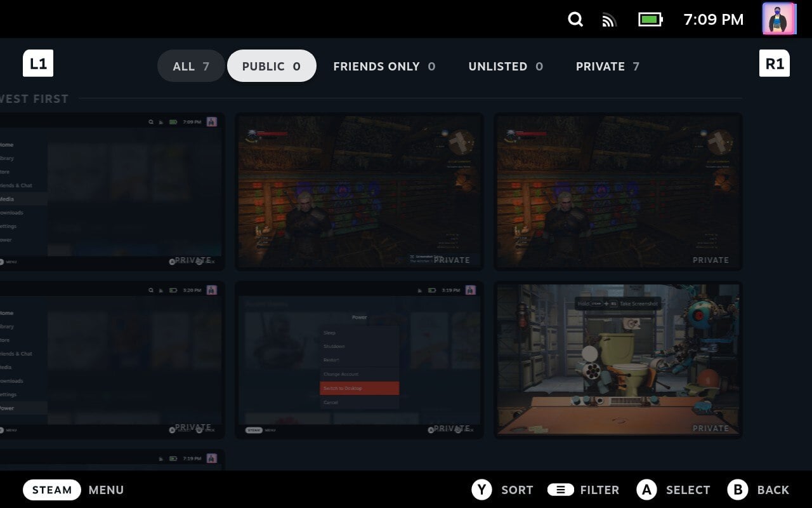Switch to FRIENDS ONLY tab
Screen dimensions: 812x508
click(x=384, y=66)
